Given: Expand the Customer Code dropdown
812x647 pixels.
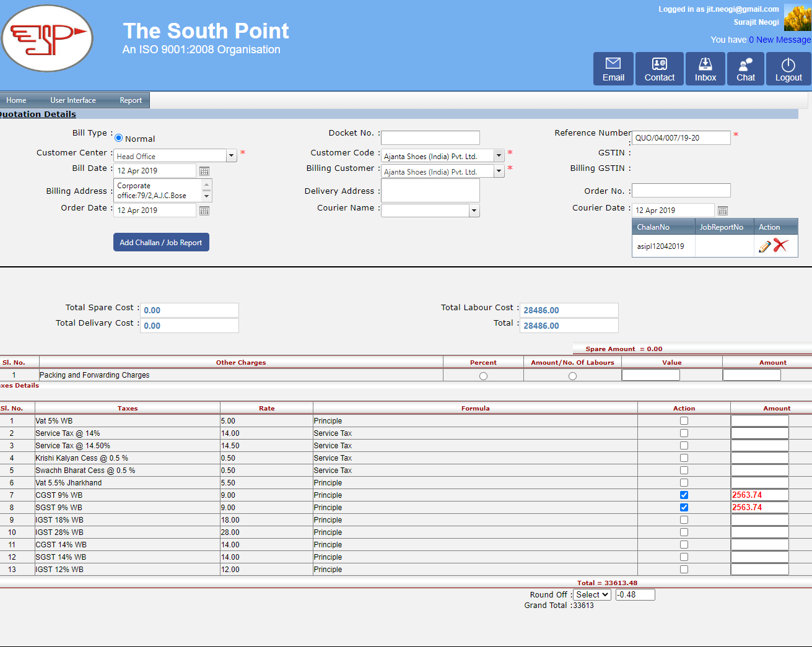Looking at the screenshot, I should [x=499, y=156].
